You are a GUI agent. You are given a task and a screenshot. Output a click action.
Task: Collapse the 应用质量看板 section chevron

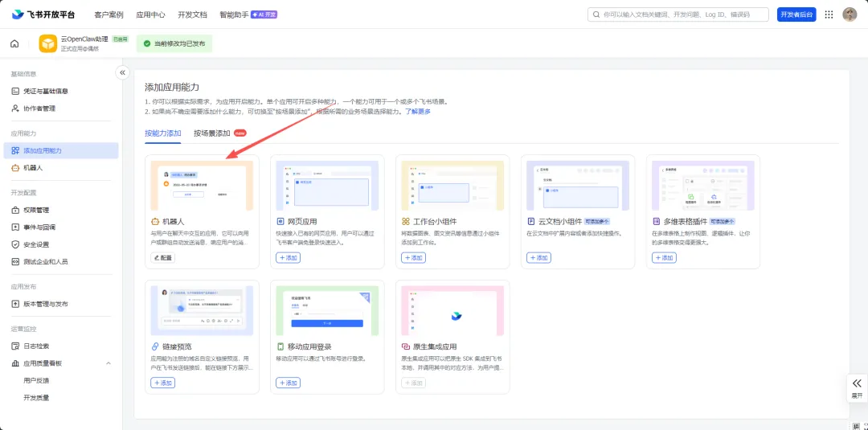108,363
